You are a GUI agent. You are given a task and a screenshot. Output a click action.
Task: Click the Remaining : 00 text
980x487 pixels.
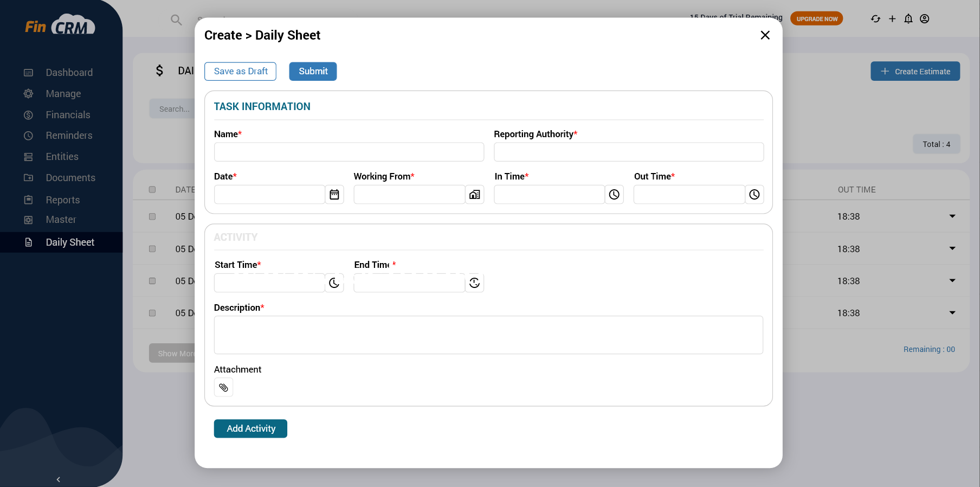pos(929,349)
